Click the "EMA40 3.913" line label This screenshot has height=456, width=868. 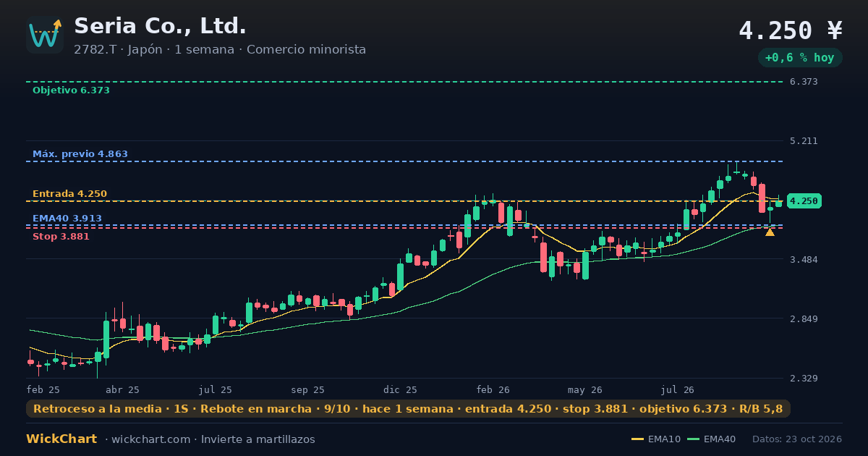(x=67, y=219)
